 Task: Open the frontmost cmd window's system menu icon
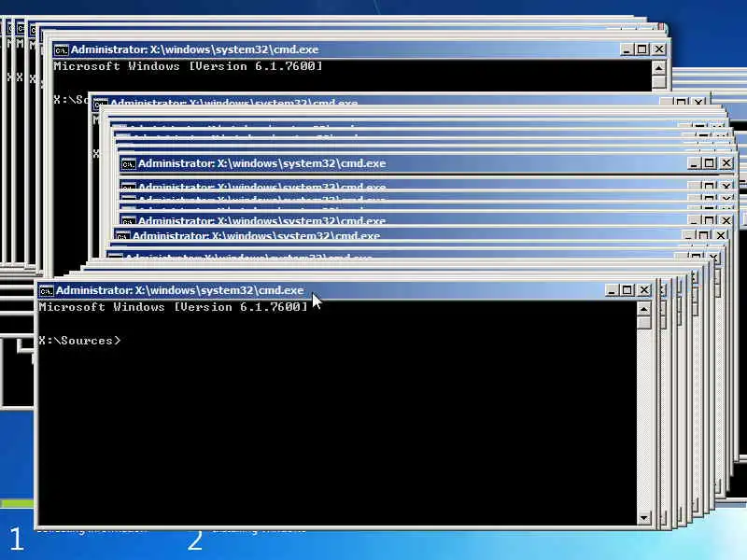(46, 290)
